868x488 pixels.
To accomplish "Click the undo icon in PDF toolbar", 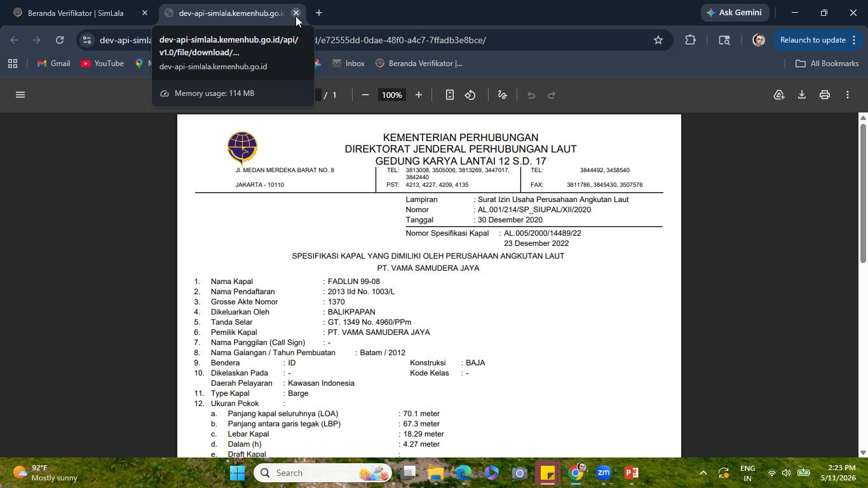I will [531, 95].
